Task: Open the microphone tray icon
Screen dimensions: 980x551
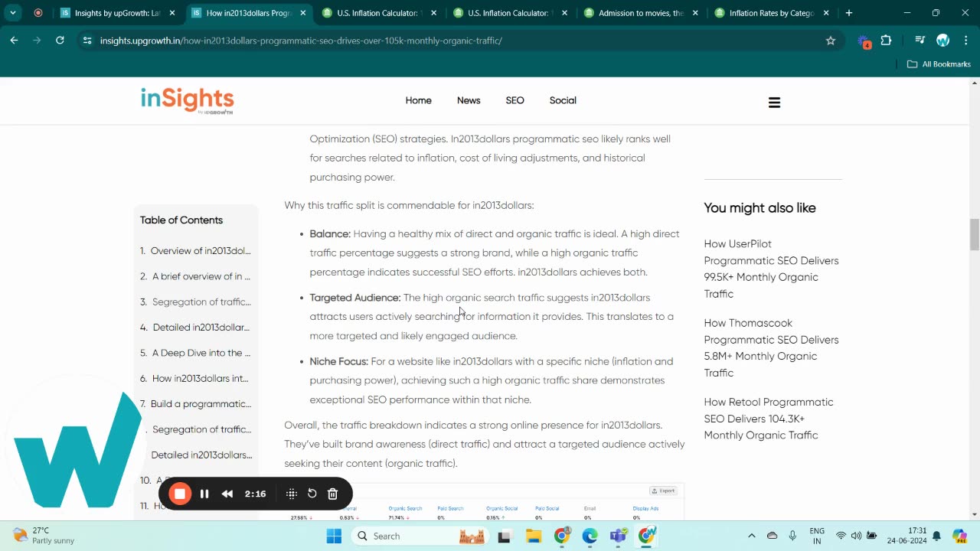Action: (x=792, y=536)
